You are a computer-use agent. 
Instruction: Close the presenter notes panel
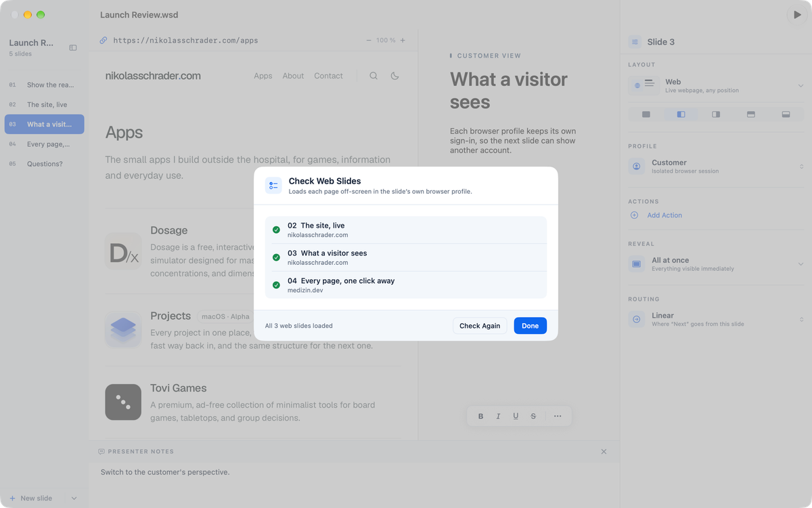(x=604, y=452)
